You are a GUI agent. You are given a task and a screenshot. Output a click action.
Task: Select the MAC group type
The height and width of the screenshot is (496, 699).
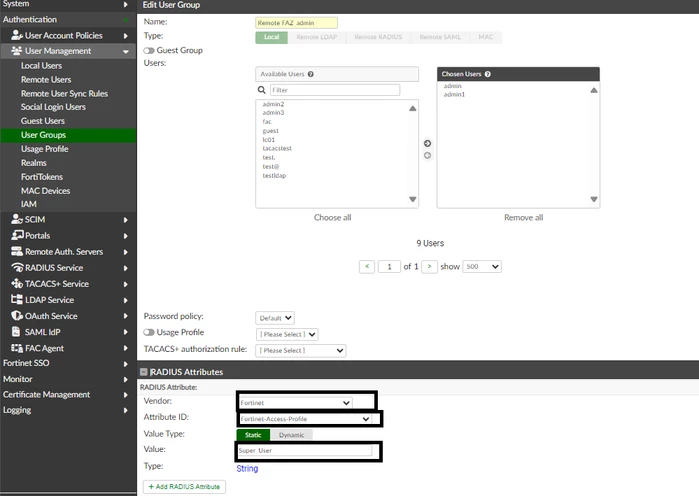point(486,37)
